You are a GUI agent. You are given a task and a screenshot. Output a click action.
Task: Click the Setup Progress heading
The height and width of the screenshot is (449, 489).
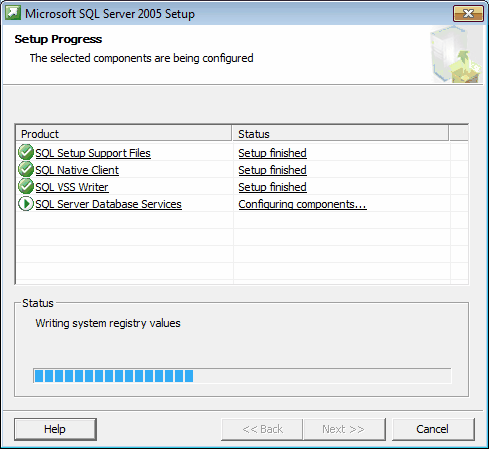(x=58, y=39)
